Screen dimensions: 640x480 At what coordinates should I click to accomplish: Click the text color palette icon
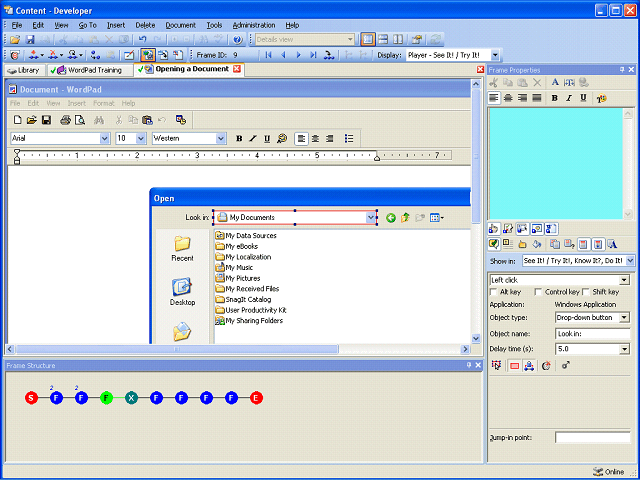[x=602, y=98]
